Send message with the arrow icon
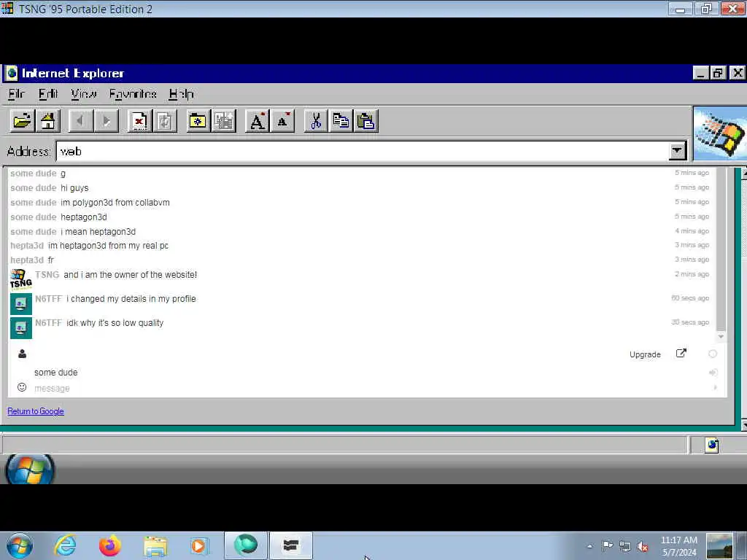The image size is (747, 560). tap(716, 388)
